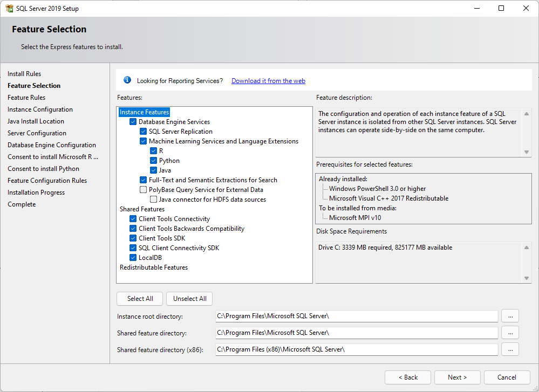
Task: Click Microsoft Visual C++ 2017 Redistributable entry
Action: (389, 198)
